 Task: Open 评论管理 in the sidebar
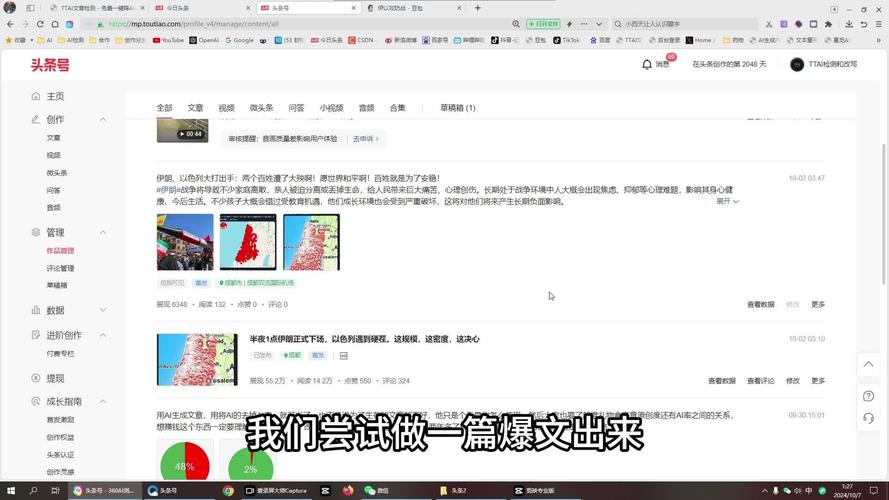click(x=60, y=268)
